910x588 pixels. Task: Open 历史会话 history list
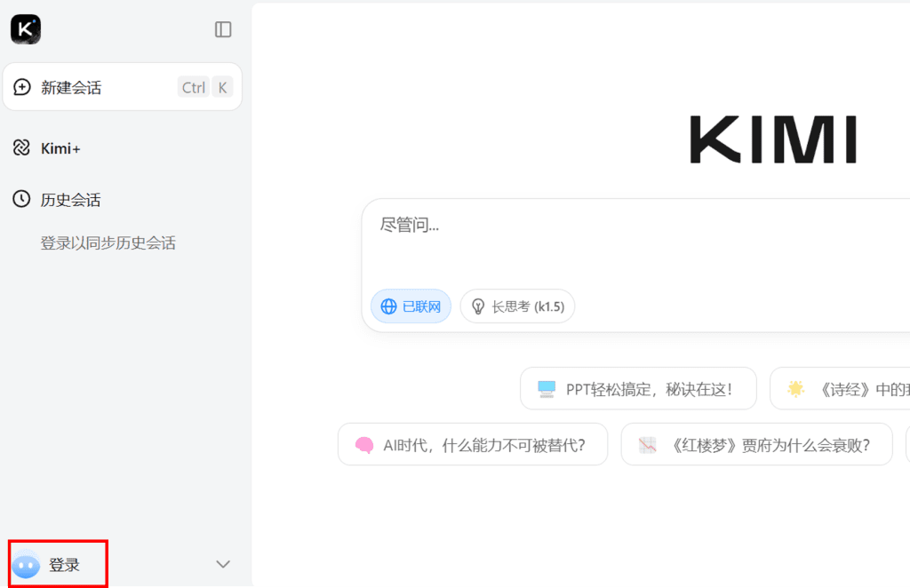57,200
